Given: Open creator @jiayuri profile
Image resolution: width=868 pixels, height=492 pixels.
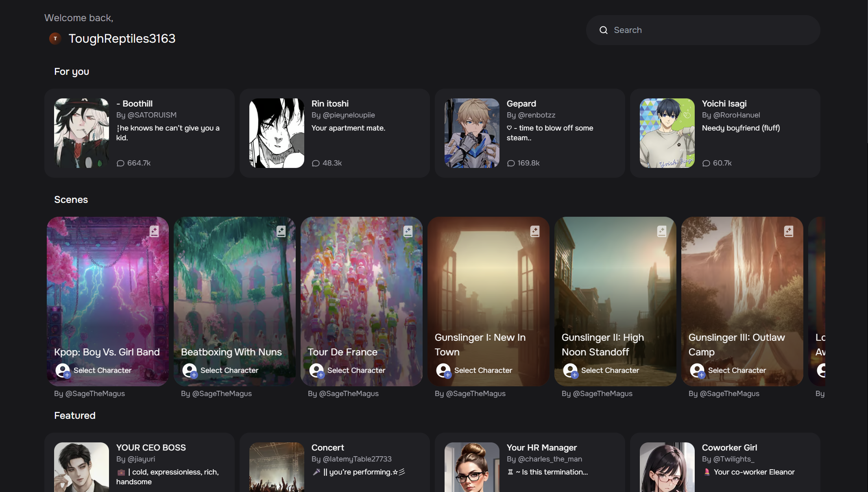Looking at the screenshot, I should point(142,459).
